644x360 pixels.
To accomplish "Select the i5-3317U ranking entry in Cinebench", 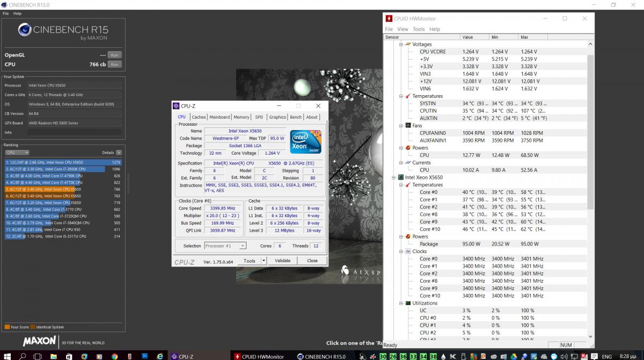I will click(63, 236).
